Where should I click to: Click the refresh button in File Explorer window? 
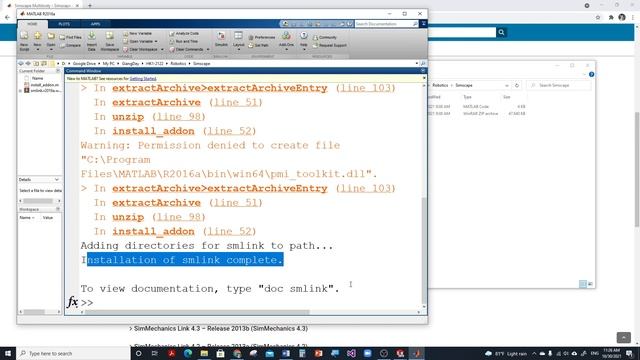(x=517, y=85)
